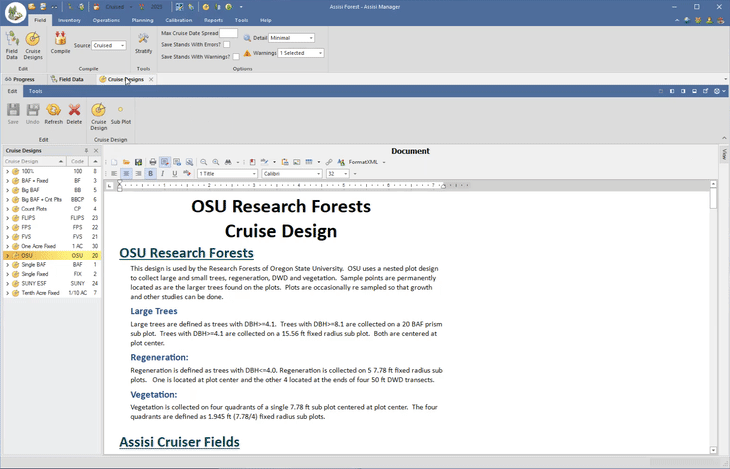The height and width of the screenshot is (469, 730).
Task: Open the font size dropdown
Action: coord(346,174)
